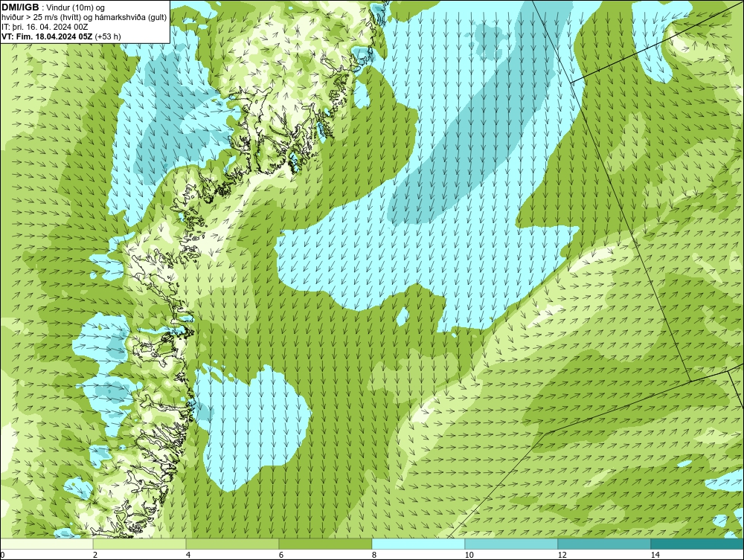
Task: Click the legend value '4'
Action: [188, 555]
